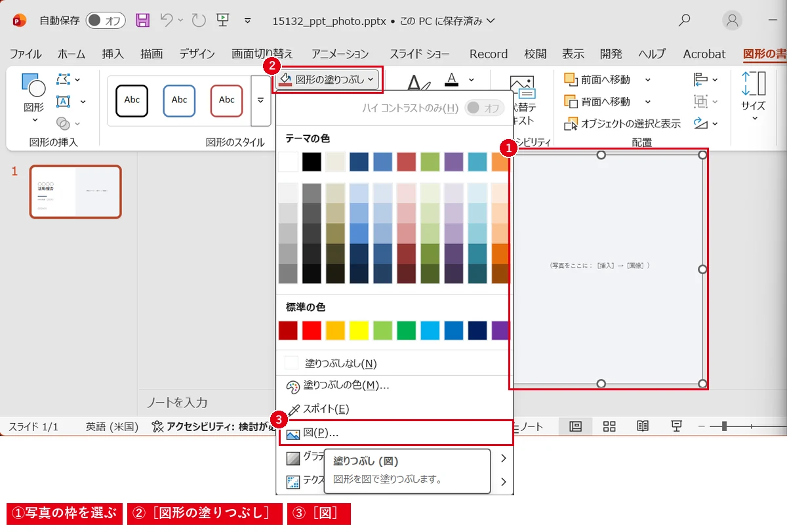This screenshot has width=787, height=532.
Task: Click スライド 1/1 slide counter
Action: pos(33,427)
